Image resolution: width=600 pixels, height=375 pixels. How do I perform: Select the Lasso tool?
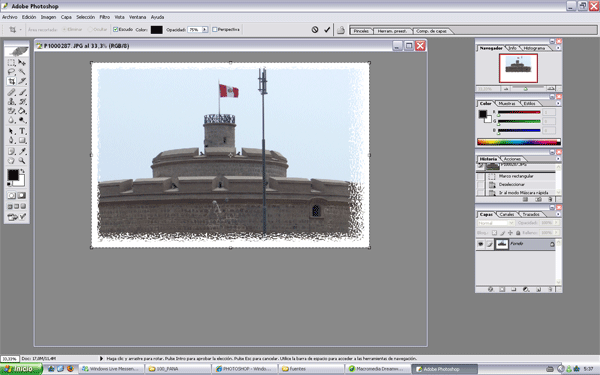tap(11, 72)
